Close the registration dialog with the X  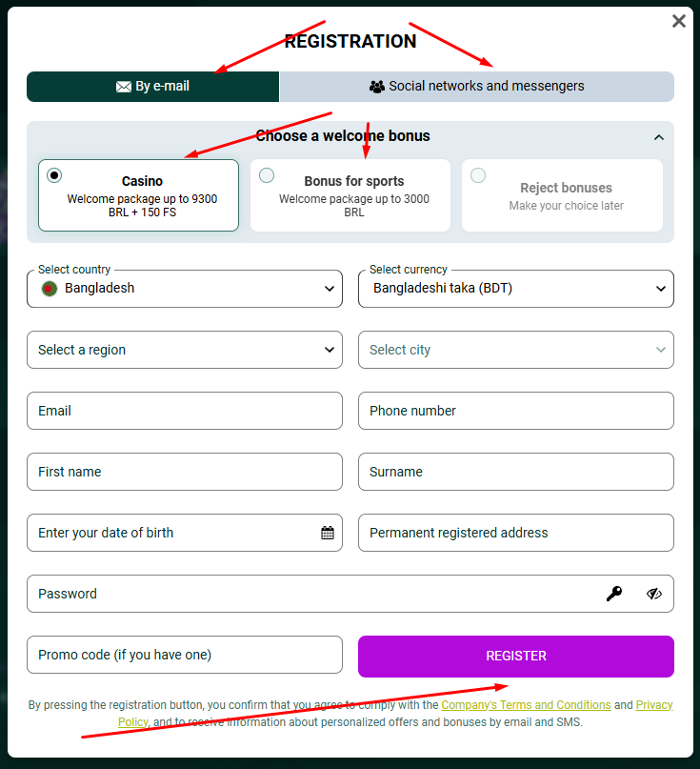click(679, 21)
